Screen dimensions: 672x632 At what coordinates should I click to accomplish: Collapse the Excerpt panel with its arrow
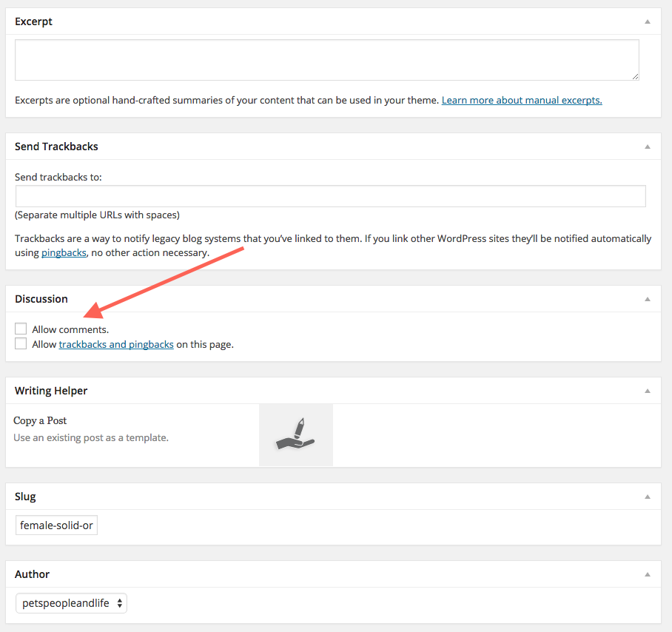[x=648, y=22]
